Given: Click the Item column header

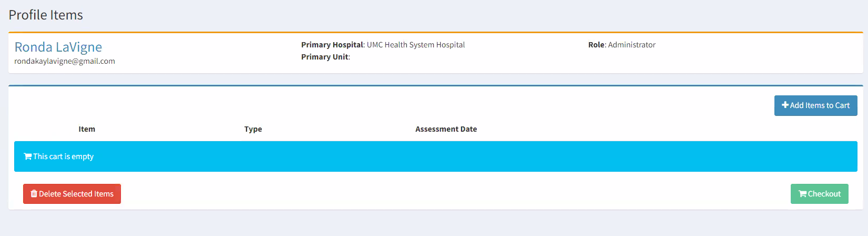Looking at the screenshot, I should pos(87,129).
